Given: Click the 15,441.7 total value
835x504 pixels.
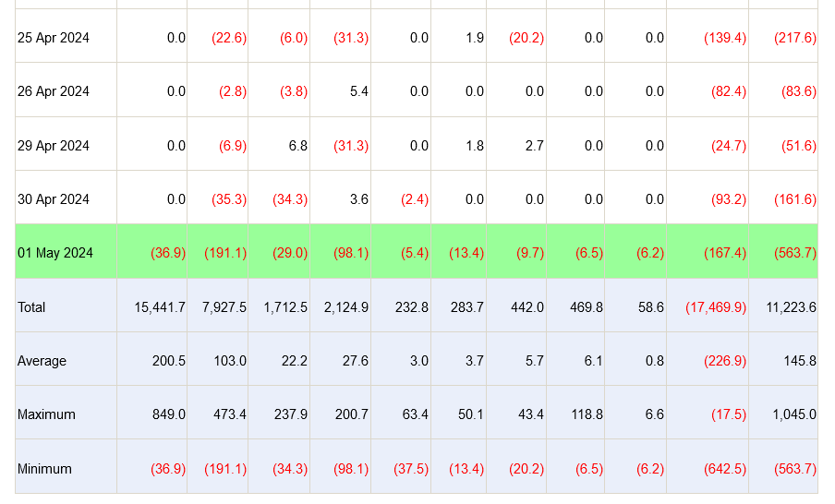Looking at the screenshot, I should [159, 307].
